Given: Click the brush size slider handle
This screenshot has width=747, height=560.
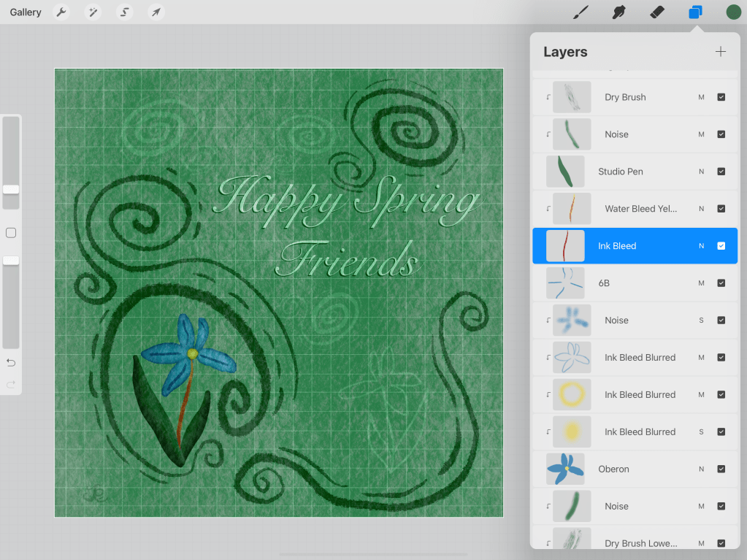Looking at the screenshot, I should (11, 189).
